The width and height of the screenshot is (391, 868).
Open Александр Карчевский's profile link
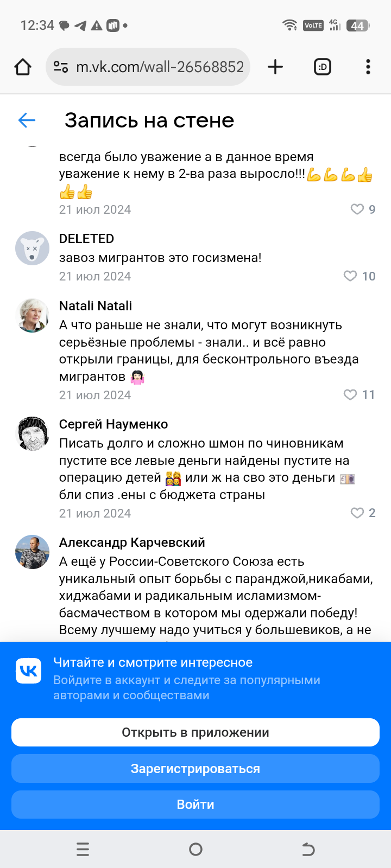132,542
